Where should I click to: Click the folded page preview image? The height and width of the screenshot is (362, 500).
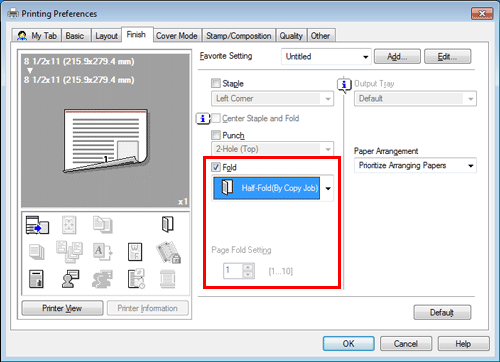(106, 140)
